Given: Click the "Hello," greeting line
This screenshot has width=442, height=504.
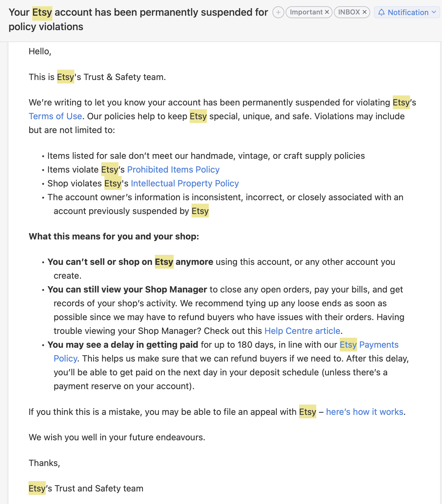Looking at the screenshot, I should tap(40, 51).
